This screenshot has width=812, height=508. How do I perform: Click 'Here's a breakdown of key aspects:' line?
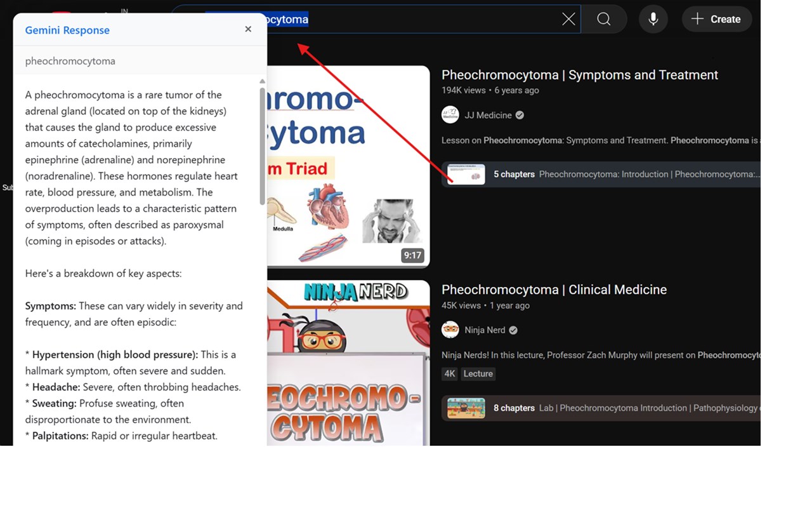pos(103,274)
